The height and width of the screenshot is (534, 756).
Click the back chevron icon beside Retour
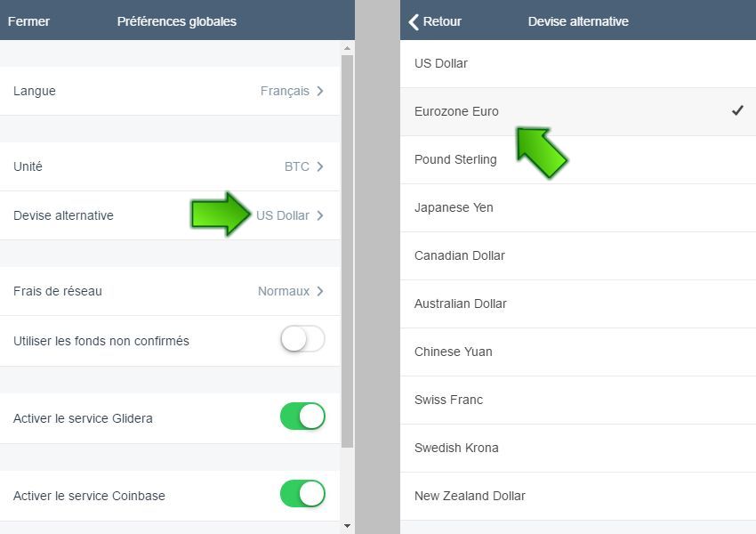pos(414,21)
